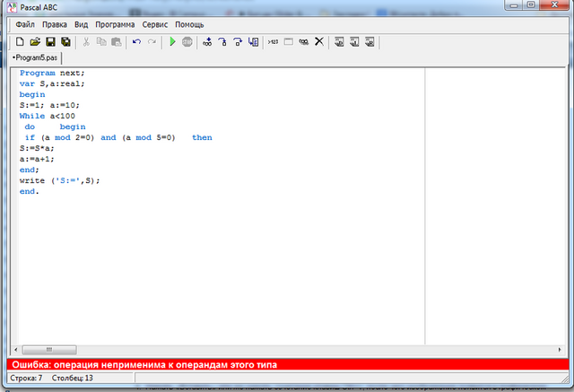
Task: Open the Сервис menu
Action: pyautogui.click(x=155, y=24)
